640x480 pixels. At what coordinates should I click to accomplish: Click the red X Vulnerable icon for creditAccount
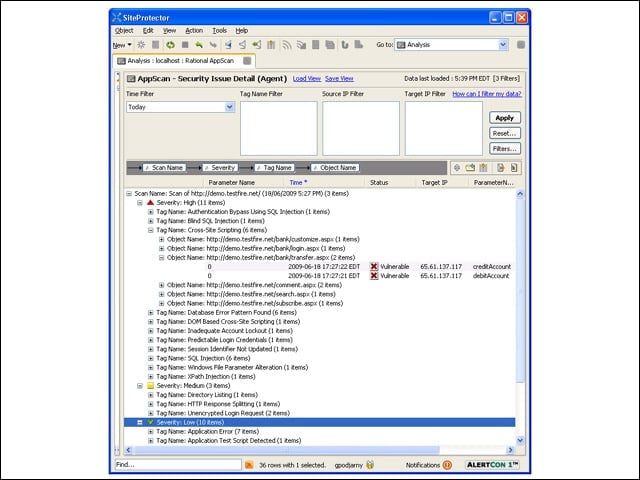pos(374,267)
